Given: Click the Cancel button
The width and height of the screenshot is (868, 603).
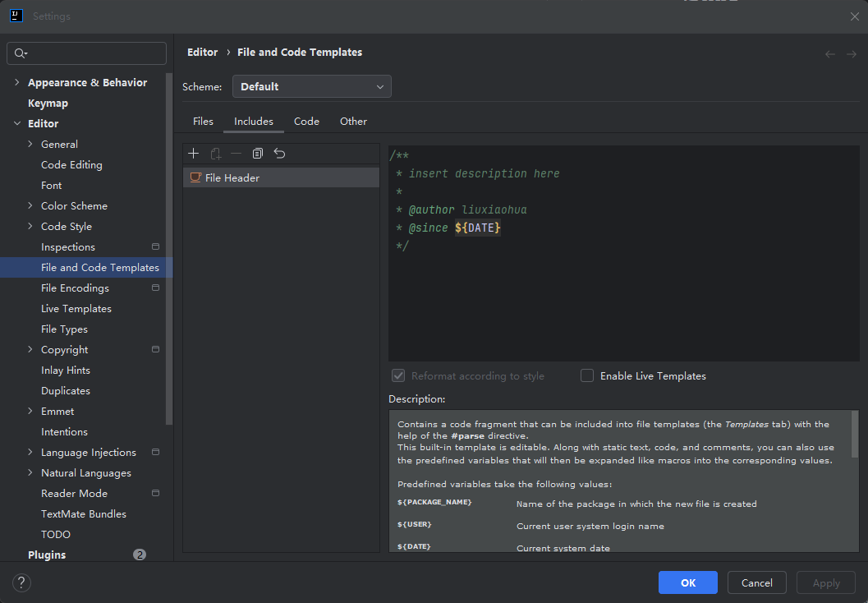Looking at the screenshot, I should [757, 582].
